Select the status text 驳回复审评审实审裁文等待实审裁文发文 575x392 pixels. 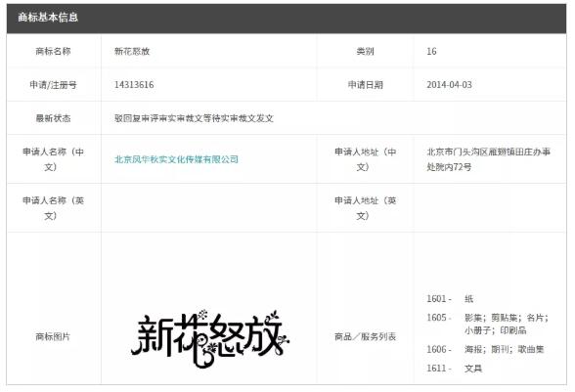click(194, 118)
